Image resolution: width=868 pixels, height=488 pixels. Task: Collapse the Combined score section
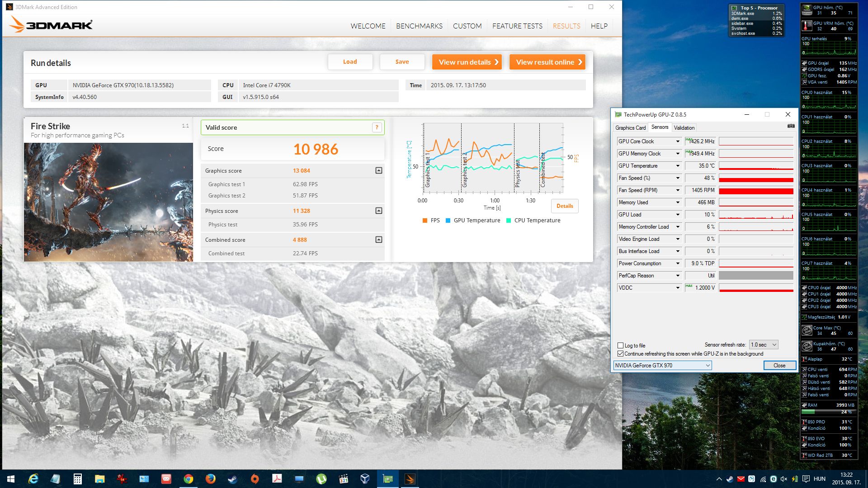click(379, 239)
